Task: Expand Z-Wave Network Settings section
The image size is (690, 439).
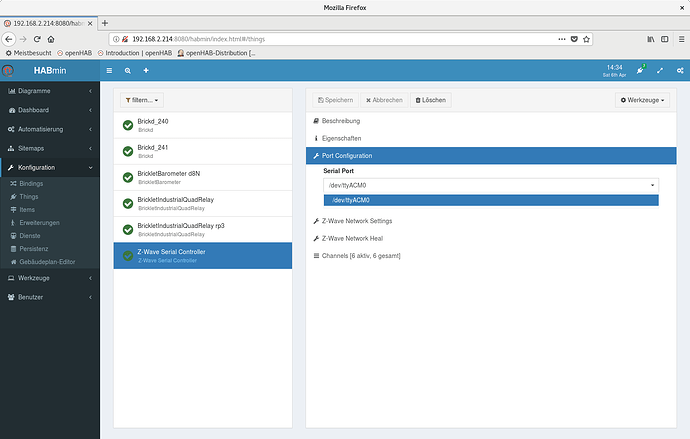Action: [x=491, y=221]
